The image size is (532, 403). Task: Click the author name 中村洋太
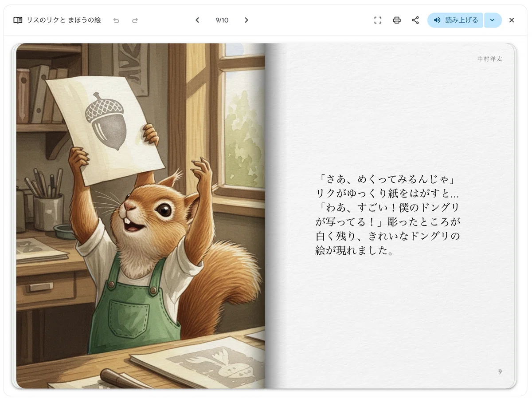click(490, 59)
